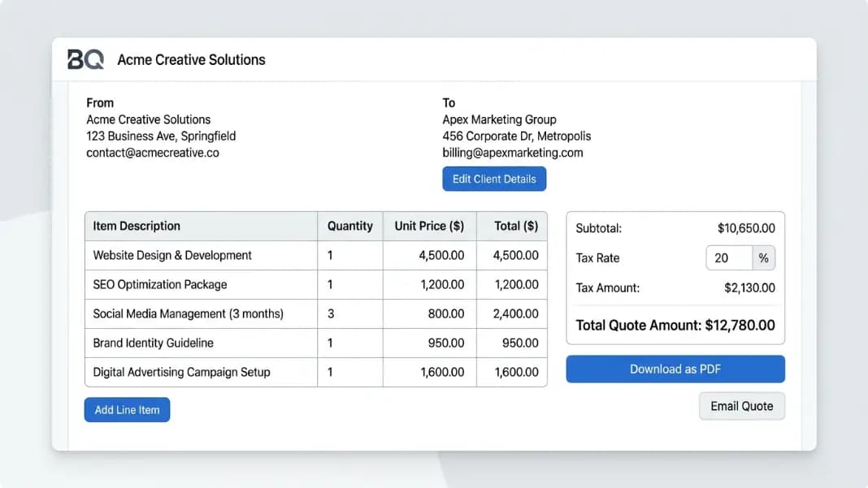This screenshot has width=868, height=488.
Task: Click sender address 123 Business Ave, Springfield
Action: point(161,136)
